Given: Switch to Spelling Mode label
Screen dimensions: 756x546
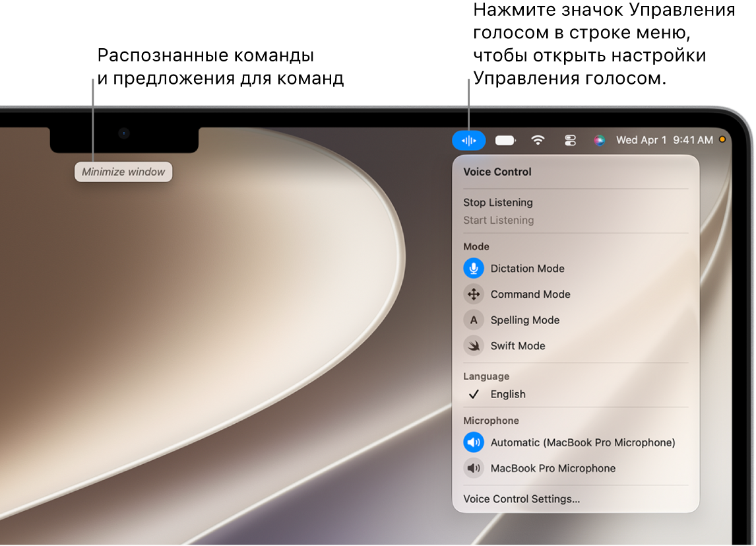Looking at the screenshot, I should pos(525,320).
